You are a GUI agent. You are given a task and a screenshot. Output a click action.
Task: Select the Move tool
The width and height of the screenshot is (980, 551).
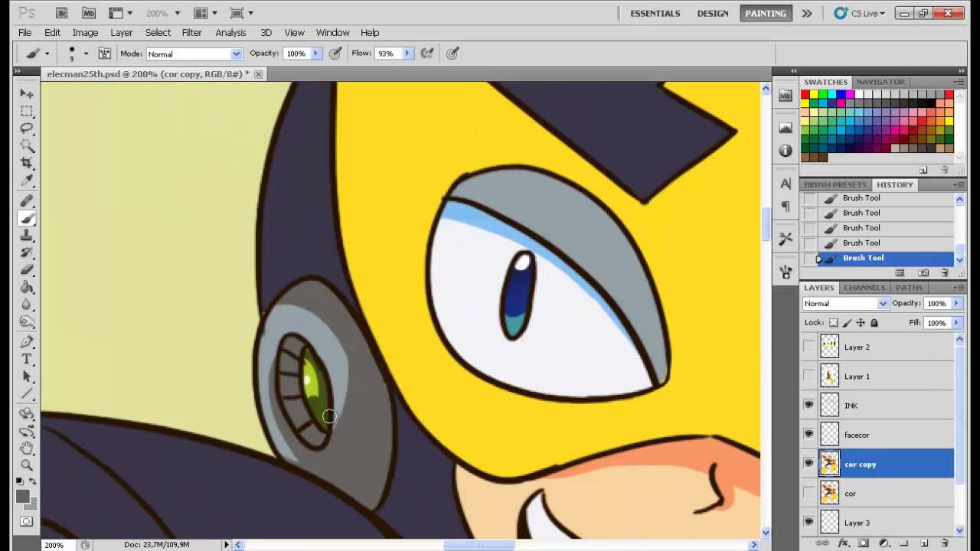coord(27,93)
